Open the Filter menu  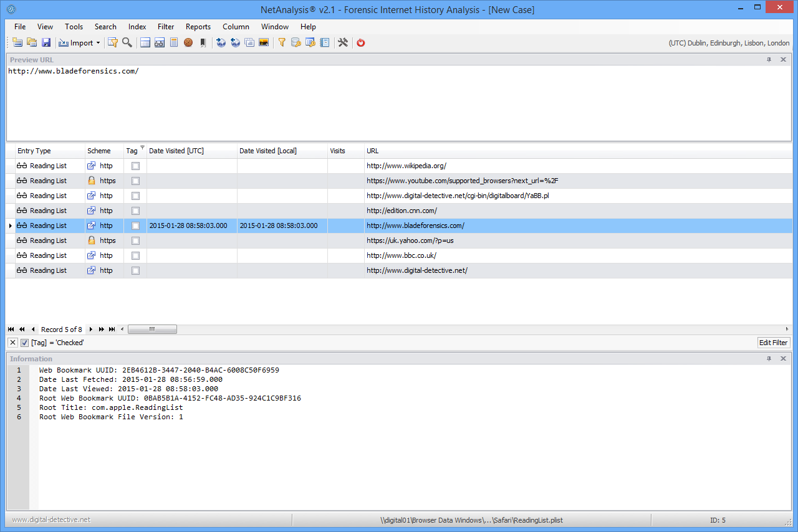tap(166, 27)
